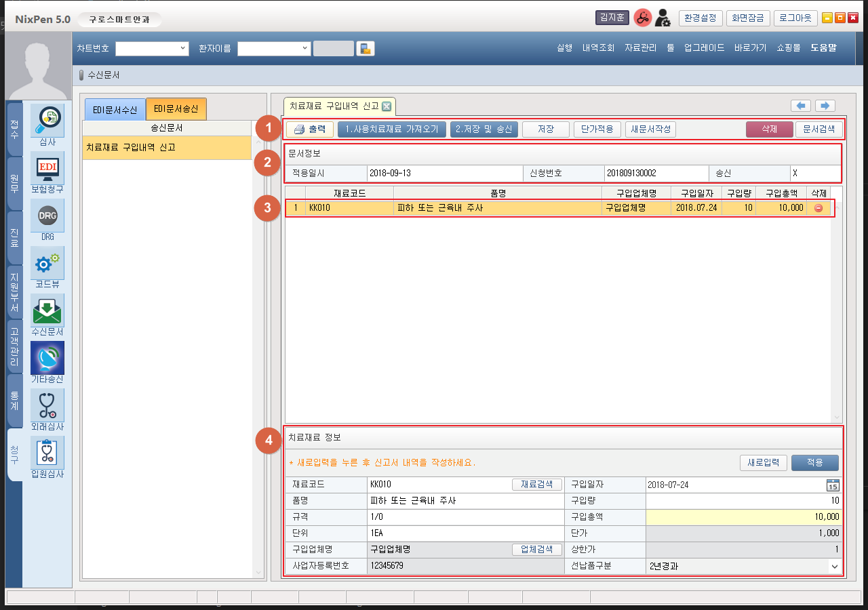Click the 2.저장 및 송신 button
The height and width of the screenshot is (610, 868).
coord(484,129)
